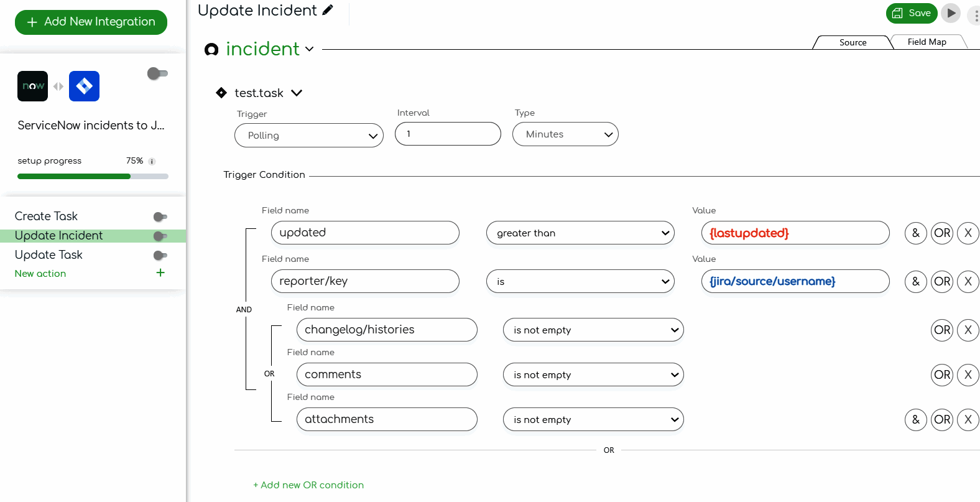Screen dimensions: 980x502
Task: Click the pencil icon beside Update Incident title
Action: (x=328, y=10)
